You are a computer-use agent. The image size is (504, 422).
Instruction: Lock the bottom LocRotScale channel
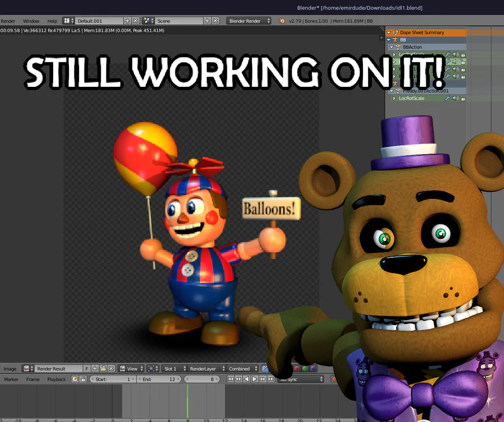pos(463,99)
